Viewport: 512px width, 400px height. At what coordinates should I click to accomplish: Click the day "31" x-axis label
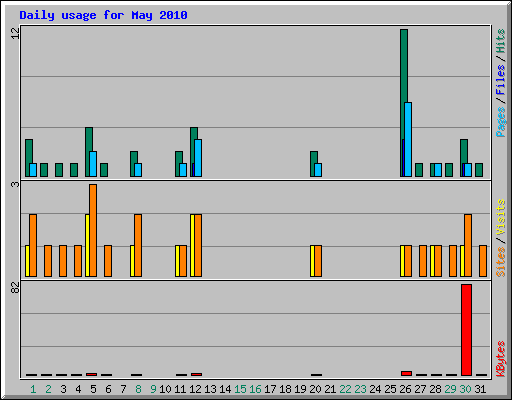pyautogui.click(x=480, y=389)
